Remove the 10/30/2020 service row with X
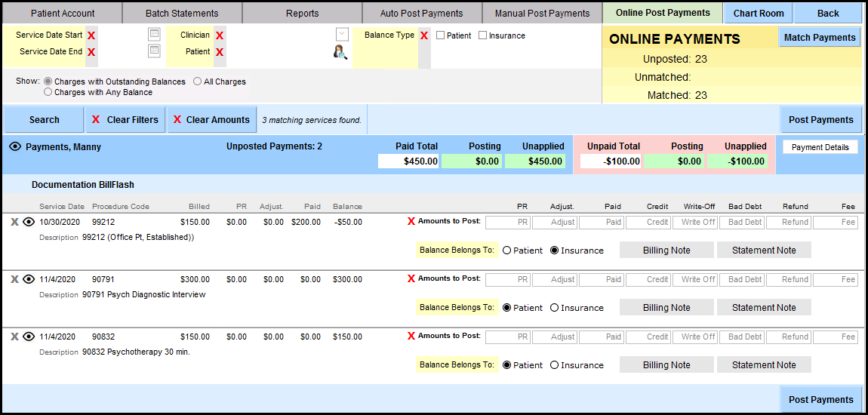Viewport: 868px width, 415px height. pos(14,222)
